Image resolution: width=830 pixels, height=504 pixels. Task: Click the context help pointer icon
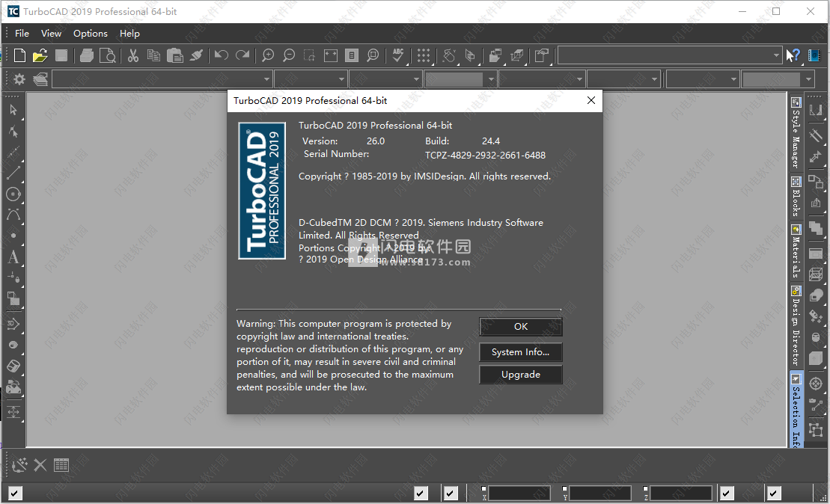pos(793,55)
